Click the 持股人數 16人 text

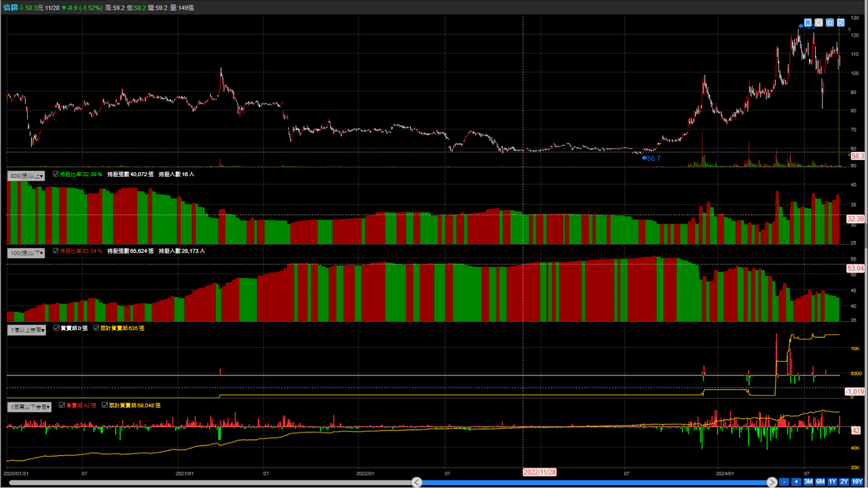point(177,174)
